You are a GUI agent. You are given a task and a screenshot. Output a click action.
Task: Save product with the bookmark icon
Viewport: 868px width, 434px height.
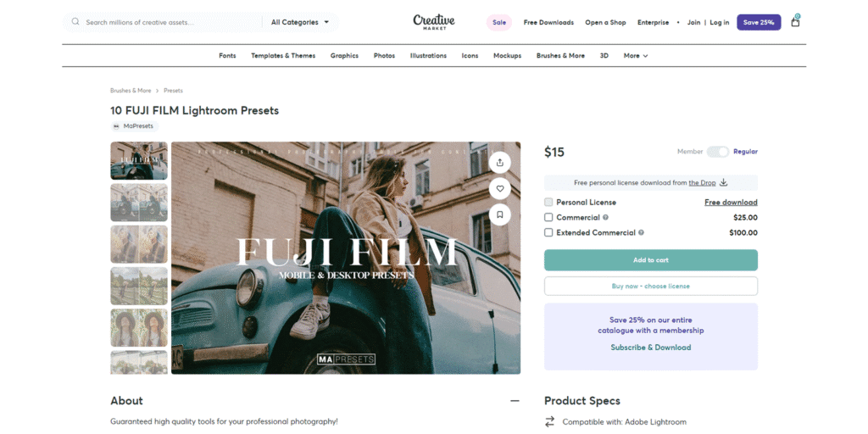[x=500, y=214]
